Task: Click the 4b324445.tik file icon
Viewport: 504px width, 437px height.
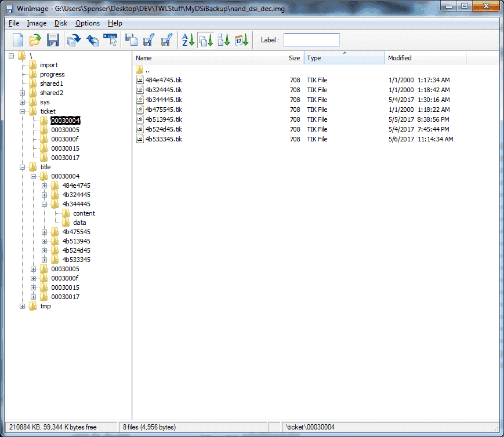Action: (140, 90)
